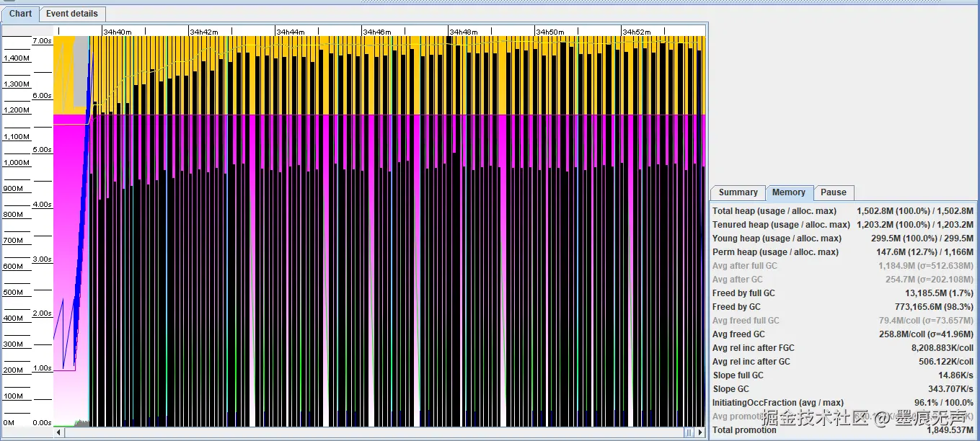Switch to the Event details tab
This screenshot has height=441, width=980.
pyautogui.click(x=72, y=14)
